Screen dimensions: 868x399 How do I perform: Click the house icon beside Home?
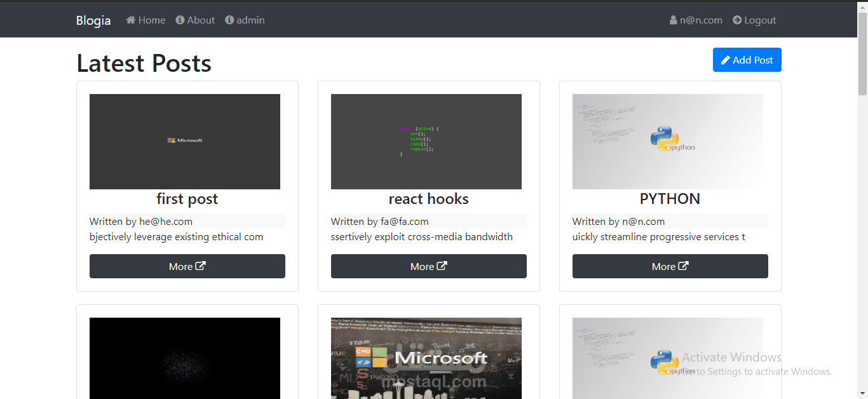coord(131,20)
